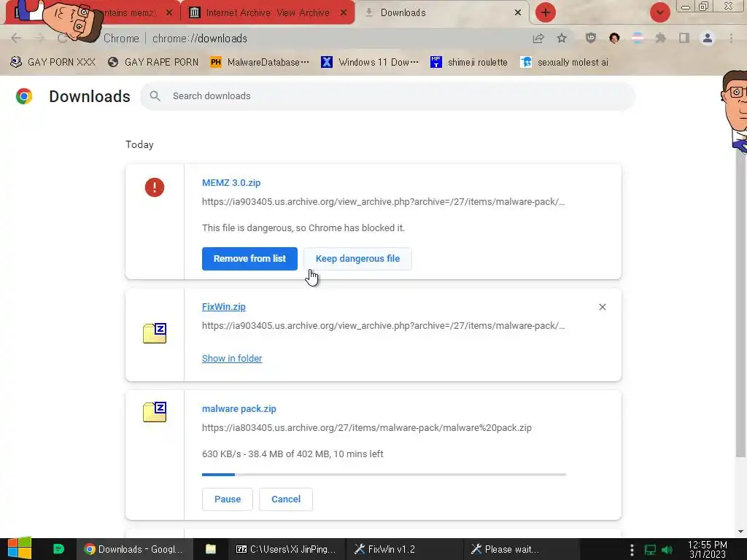The image size is (747, 560).
Task: Click the MEMZ 3.0.zip source URL text
Action: pyautogui.click(x=384, y=202)
